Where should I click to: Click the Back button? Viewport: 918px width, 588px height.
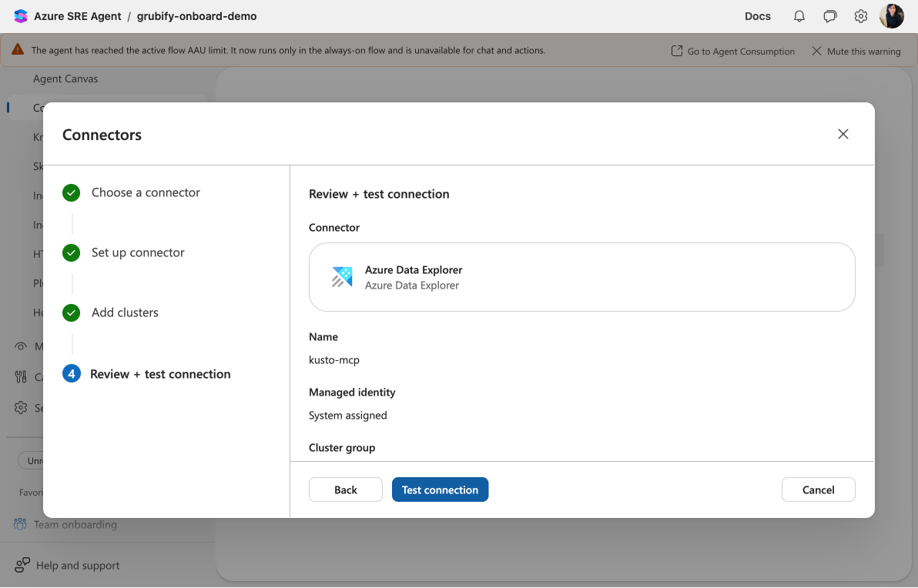click(x=346, y=489)
